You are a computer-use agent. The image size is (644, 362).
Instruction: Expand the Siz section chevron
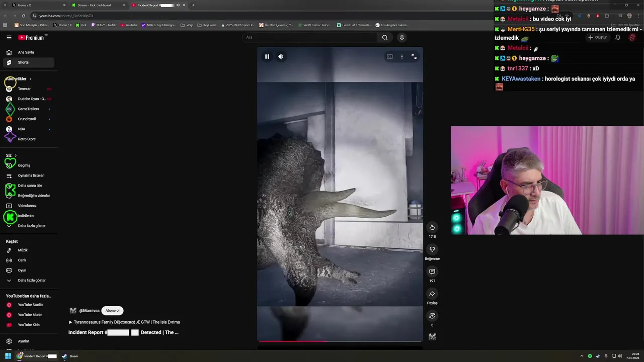pyautogui.click(x=16, y=155)
